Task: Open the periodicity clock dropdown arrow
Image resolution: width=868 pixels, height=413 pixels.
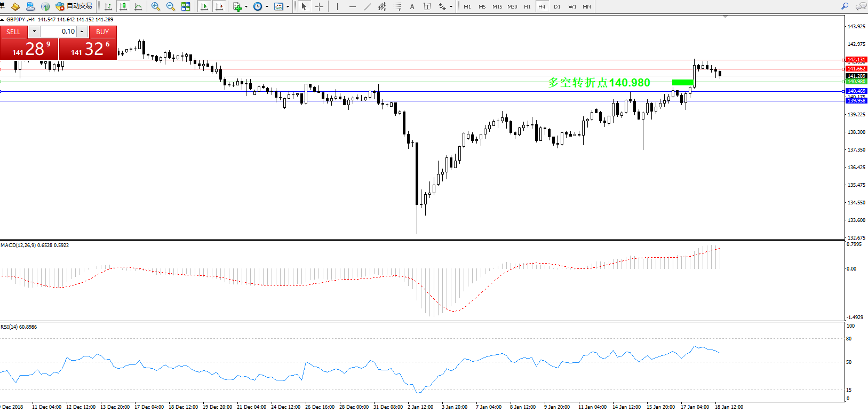Action: (x=267, y=7)
